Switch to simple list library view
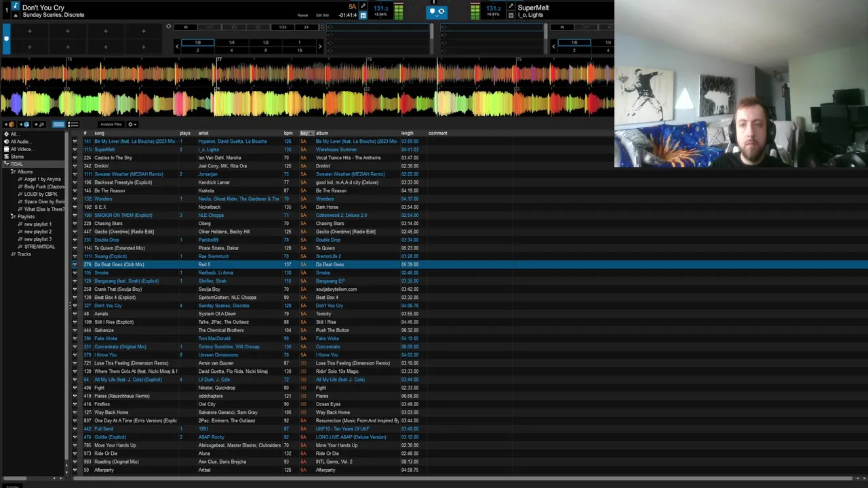The image size is (868, 488). (59, 125)
